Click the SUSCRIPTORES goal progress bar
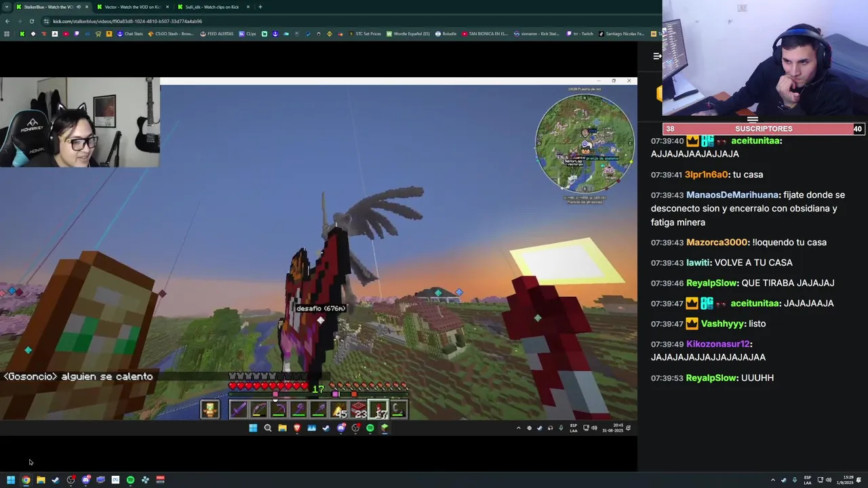The width and height of the screenshot is (868, 488). [764, 129]
